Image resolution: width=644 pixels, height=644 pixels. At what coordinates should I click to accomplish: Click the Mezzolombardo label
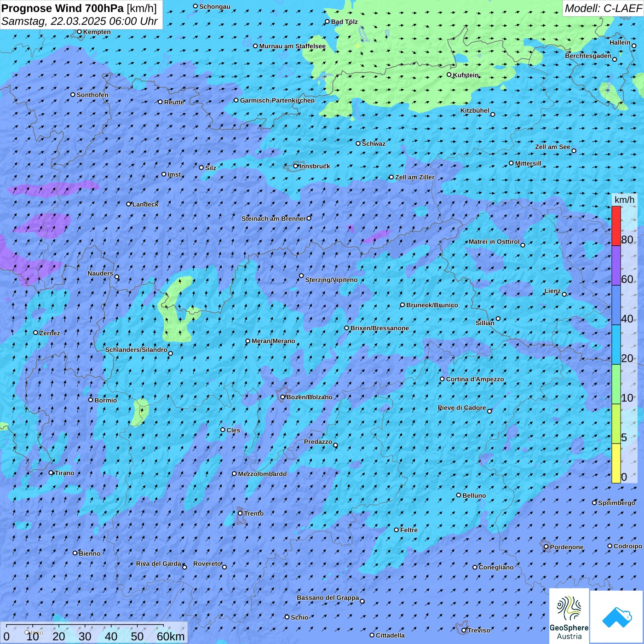pyautogui.click(x=262, y=474)
